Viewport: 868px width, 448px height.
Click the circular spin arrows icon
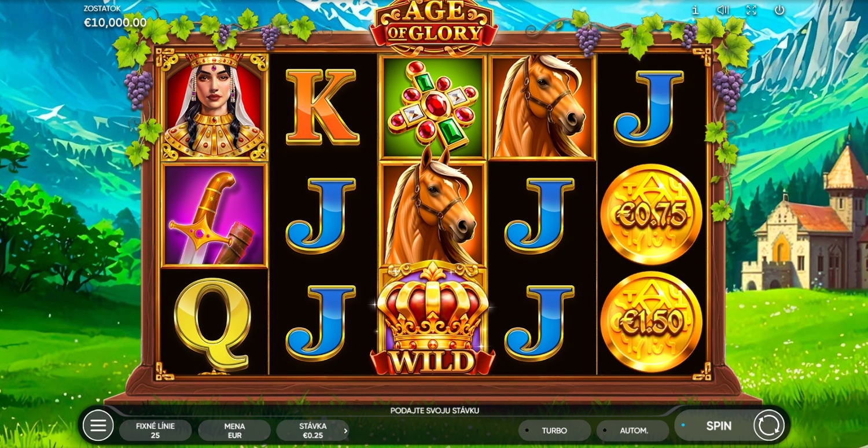pos(769,425)
